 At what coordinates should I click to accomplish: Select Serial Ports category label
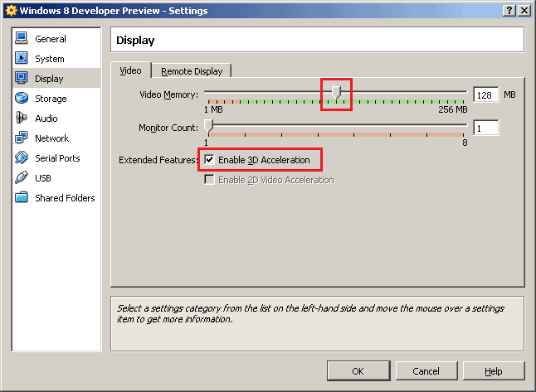57,158
